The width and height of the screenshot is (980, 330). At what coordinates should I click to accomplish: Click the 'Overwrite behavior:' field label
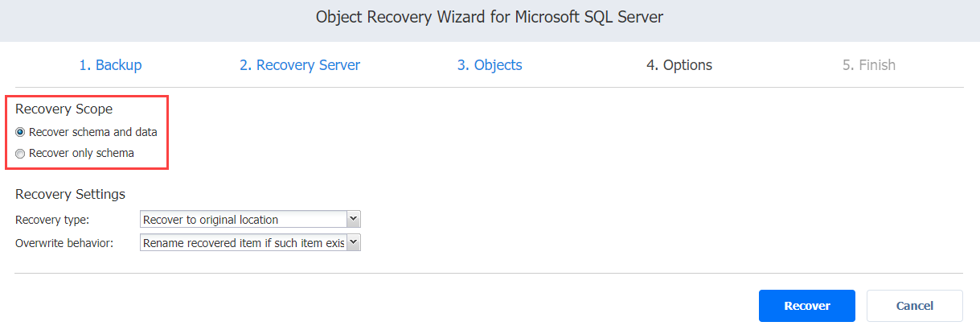64,243
